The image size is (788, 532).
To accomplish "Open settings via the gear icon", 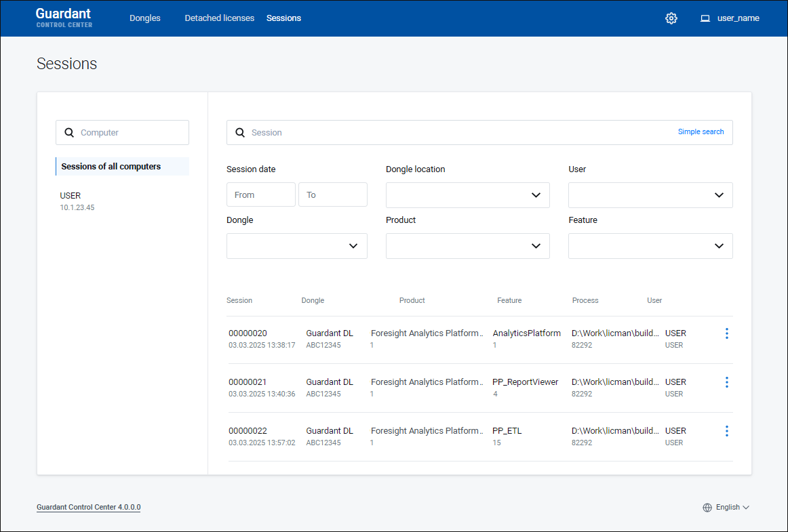I will [x=671, y=18].
